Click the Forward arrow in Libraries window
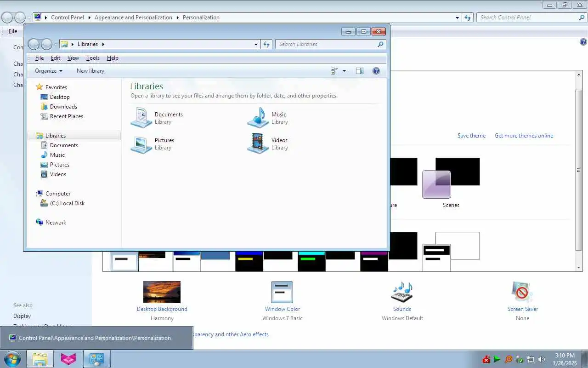This screenshot has height=368, width=588. (47, 44)
